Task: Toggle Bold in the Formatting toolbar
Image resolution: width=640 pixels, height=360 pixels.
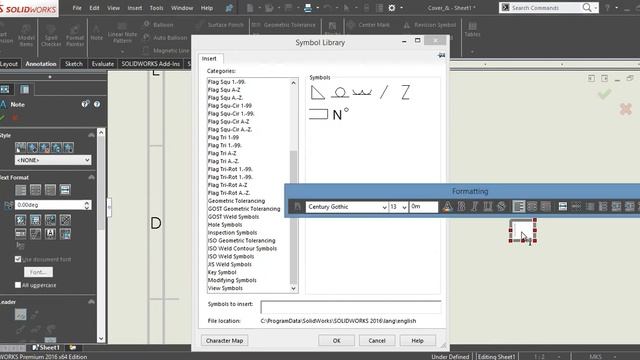Action: 461,207
